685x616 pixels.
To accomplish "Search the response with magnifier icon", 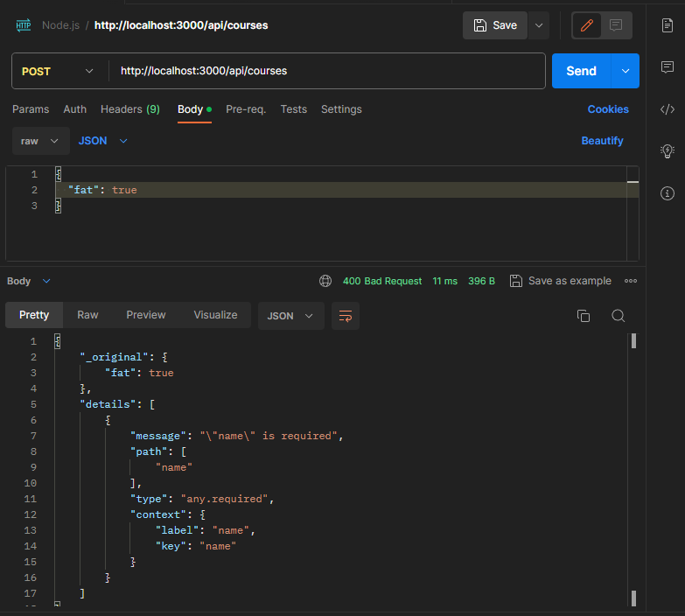I will 618,316.
